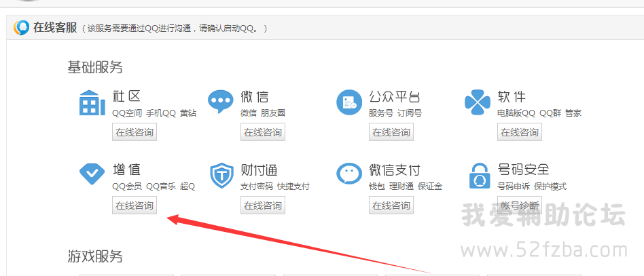
Task: Click the 游戏服务 section title
Action: 95,257
